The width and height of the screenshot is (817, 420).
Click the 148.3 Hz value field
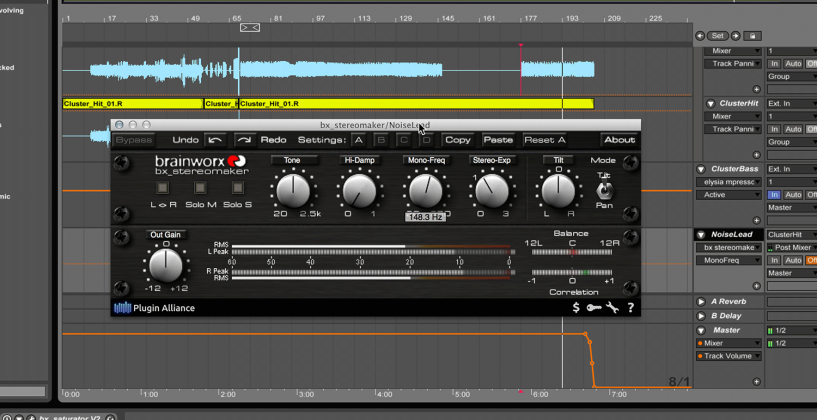[x=426, y=217]
